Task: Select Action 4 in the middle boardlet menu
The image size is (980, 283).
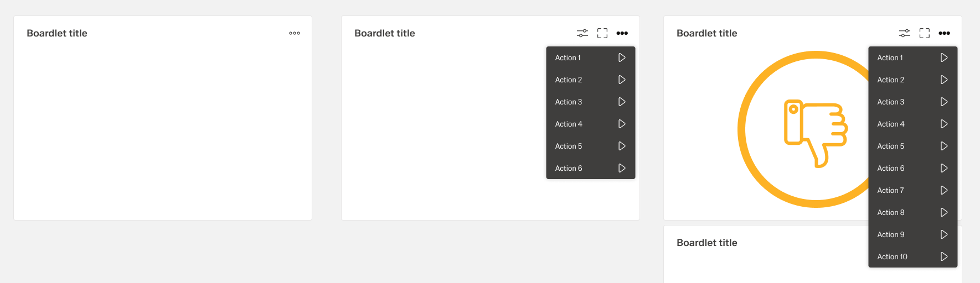Action: point(569,124)
